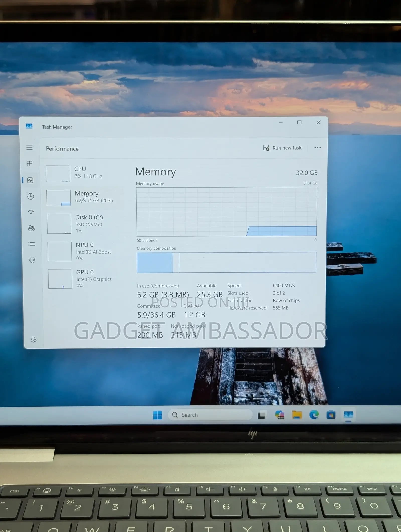Minimize the Task Manager window

pos(281,122)
